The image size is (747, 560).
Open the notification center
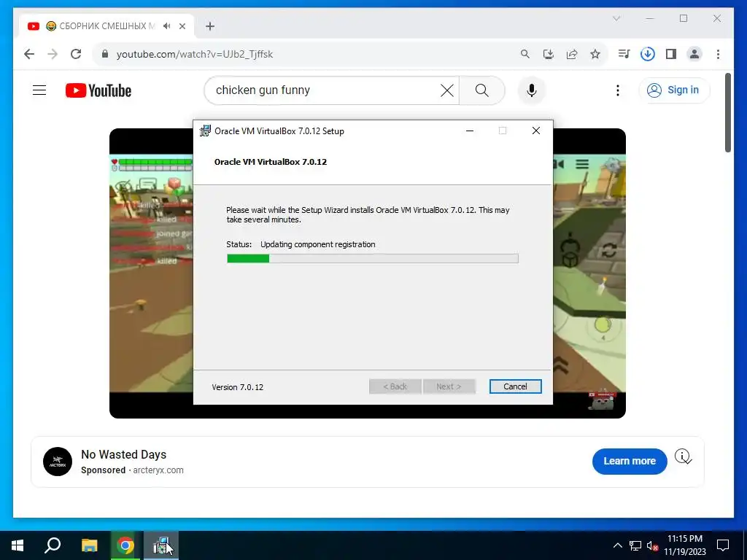point(723,545)
